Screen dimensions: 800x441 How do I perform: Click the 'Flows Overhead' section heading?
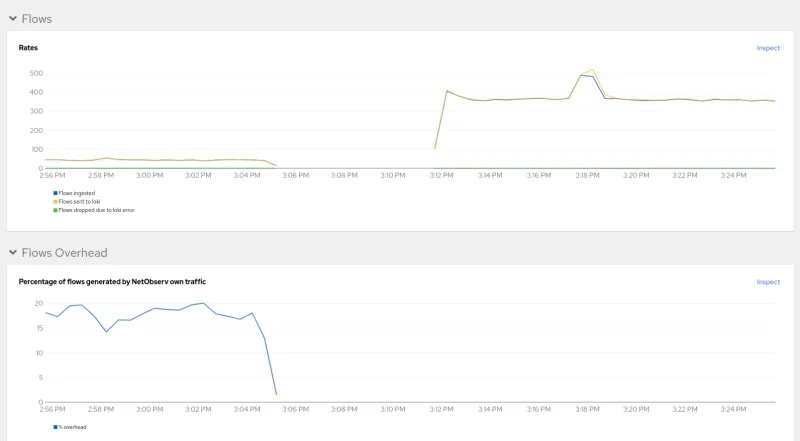[64, 253]
